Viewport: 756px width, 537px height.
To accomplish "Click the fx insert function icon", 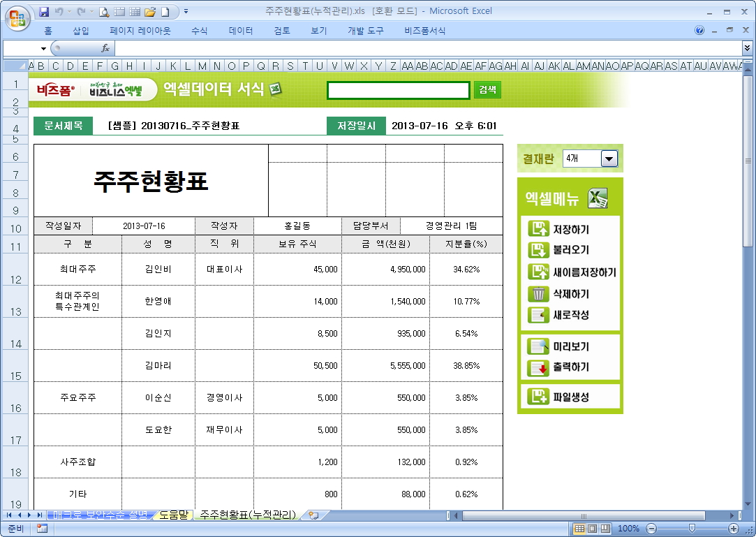I will tap(105, 48).
